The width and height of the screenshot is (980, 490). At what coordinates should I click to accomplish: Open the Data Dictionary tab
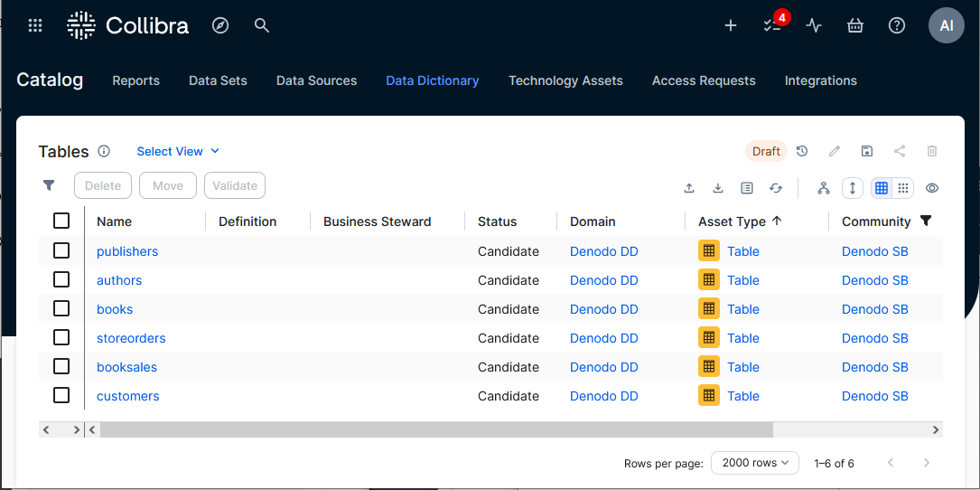[x=433, y=80]
